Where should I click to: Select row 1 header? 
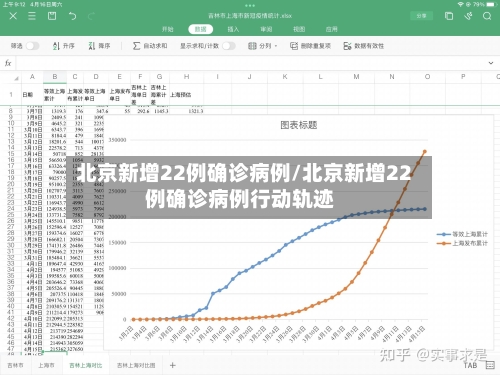point(11,95)
